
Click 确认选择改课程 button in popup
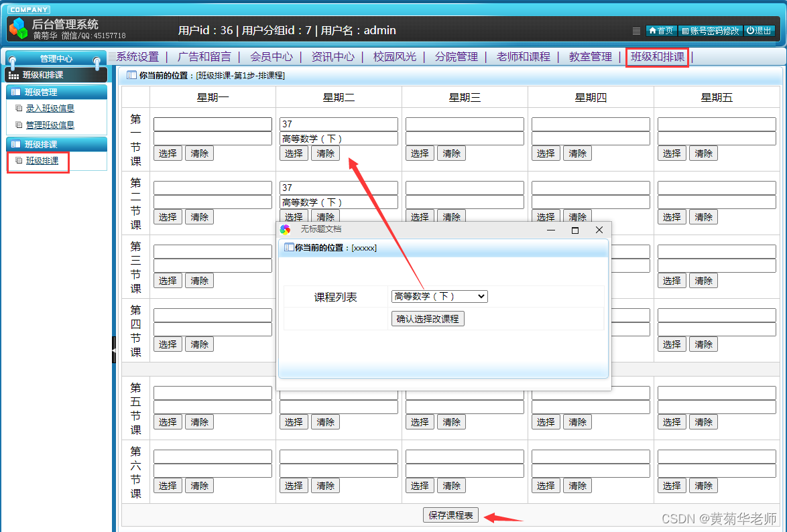pos(428,319)
